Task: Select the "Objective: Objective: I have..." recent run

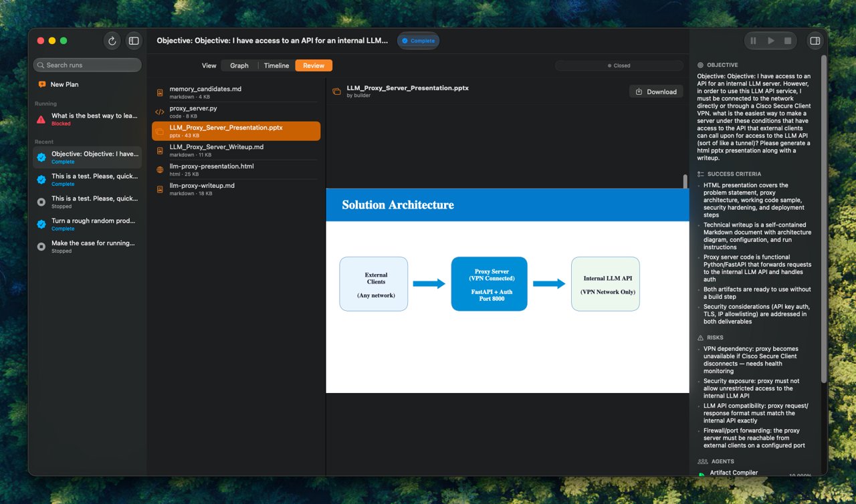Action: pos(88,157)
